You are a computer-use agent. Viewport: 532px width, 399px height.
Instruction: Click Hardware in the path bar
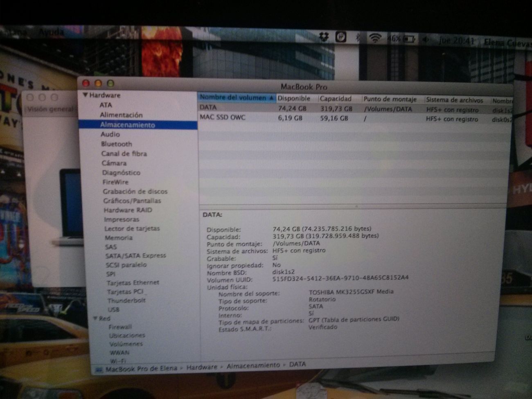click(x=202, y=367)
